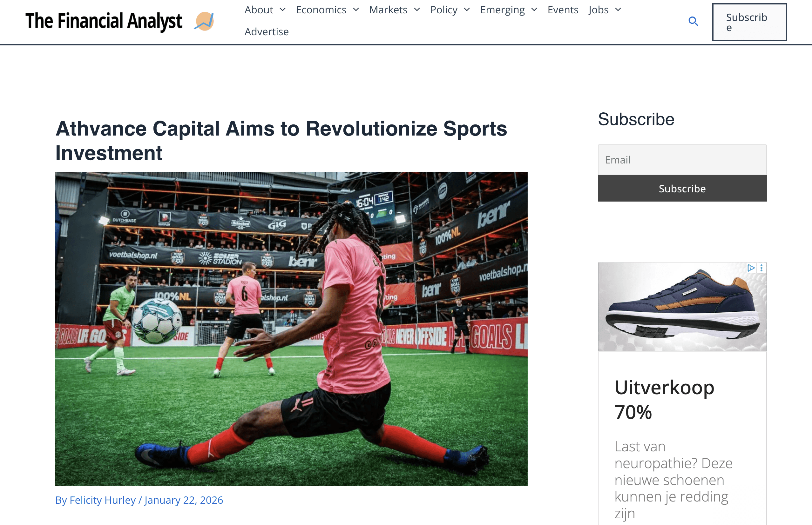Expand the Policy dropdown chevron
The width and height of the screenshot is (812, 525).
(467, 10)
